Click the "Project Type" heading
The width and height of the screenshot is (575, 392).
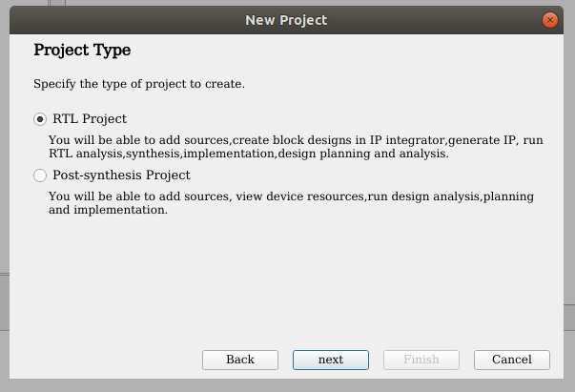[82, 50]
